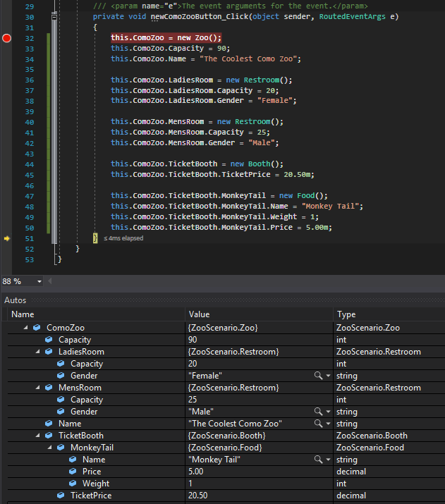This screenshot has width=445, height=504.
Task: Collapse the LadiesRoom node
Action: click(38, 352)
